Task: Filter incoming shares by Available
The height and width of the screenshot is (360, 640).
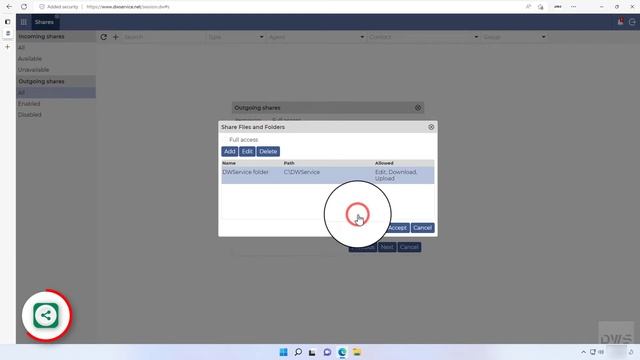Action: [56, 58]
